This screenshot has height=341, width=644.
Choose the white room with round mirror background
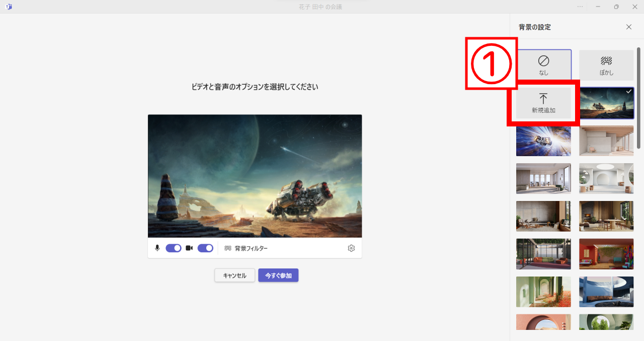[x=606, y=178]
